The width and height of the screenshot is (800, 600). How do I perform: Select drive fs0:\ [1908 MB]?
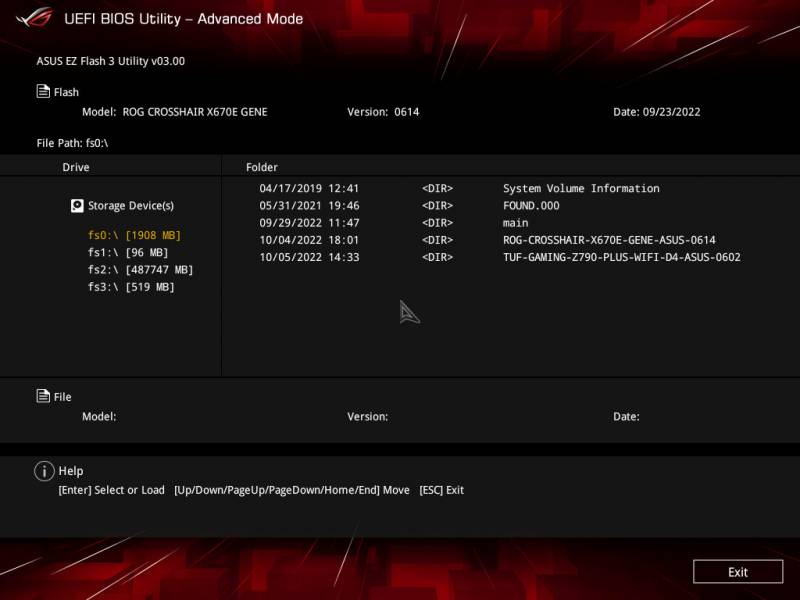point(134,235)
